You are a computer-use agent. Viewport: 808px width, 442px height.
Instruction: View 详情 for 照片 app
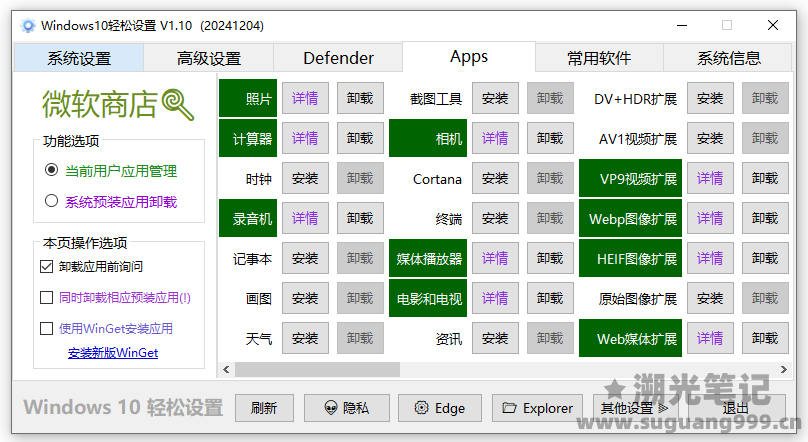pos(305,98)
